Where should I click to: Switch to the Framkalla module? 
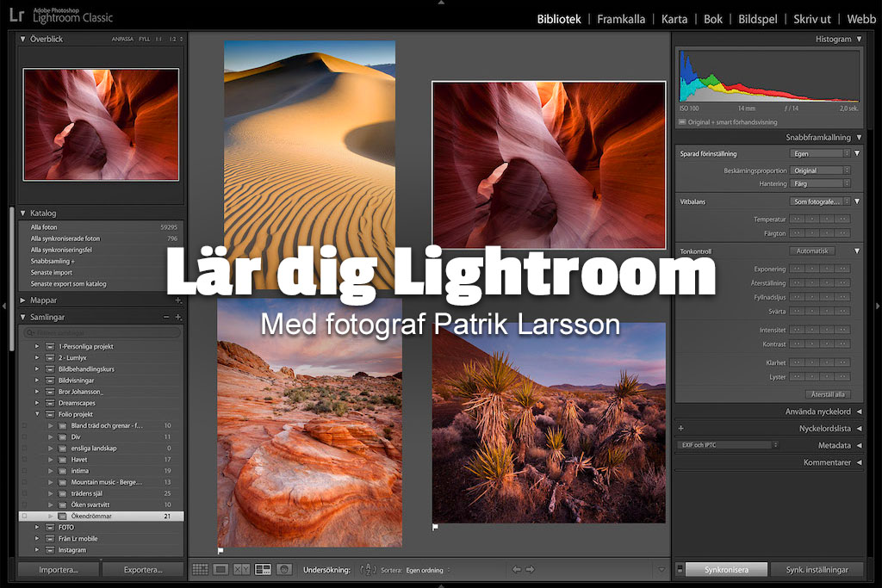pyautogui.click(x=621, y=19)
